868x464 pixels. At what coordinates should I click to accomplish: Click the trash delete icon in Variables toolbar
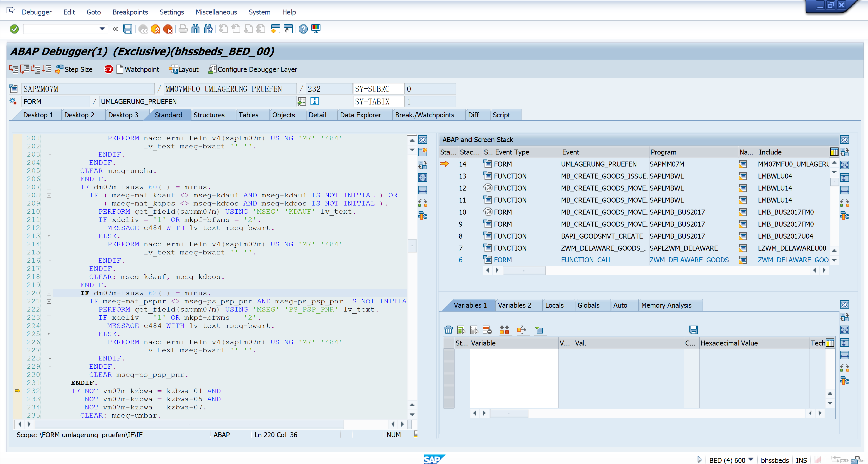click(448, 330)
